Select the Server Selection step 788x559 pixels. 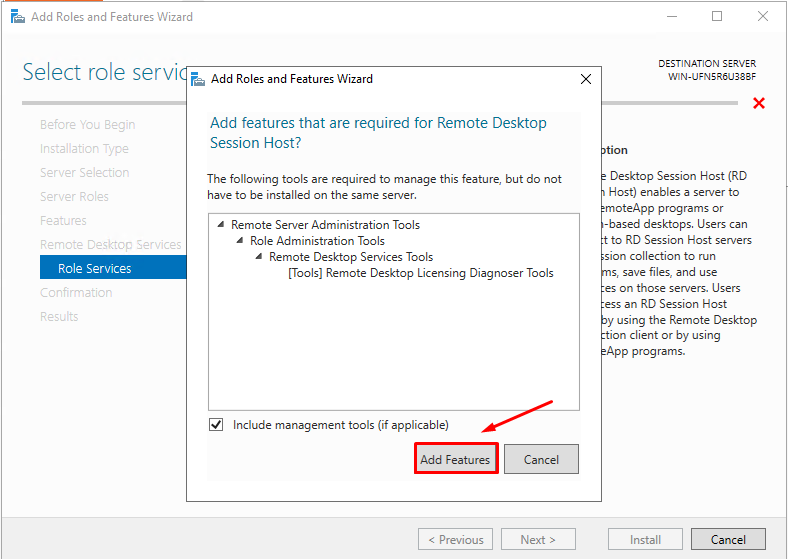point(84,173)
